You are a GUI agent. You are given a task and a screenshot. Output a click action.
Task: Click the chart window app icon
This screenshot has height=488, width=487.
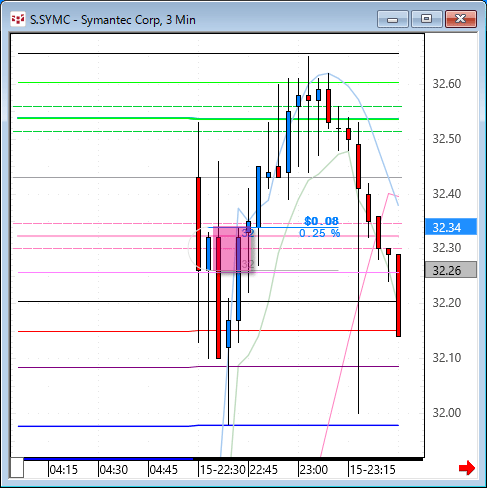18,19
